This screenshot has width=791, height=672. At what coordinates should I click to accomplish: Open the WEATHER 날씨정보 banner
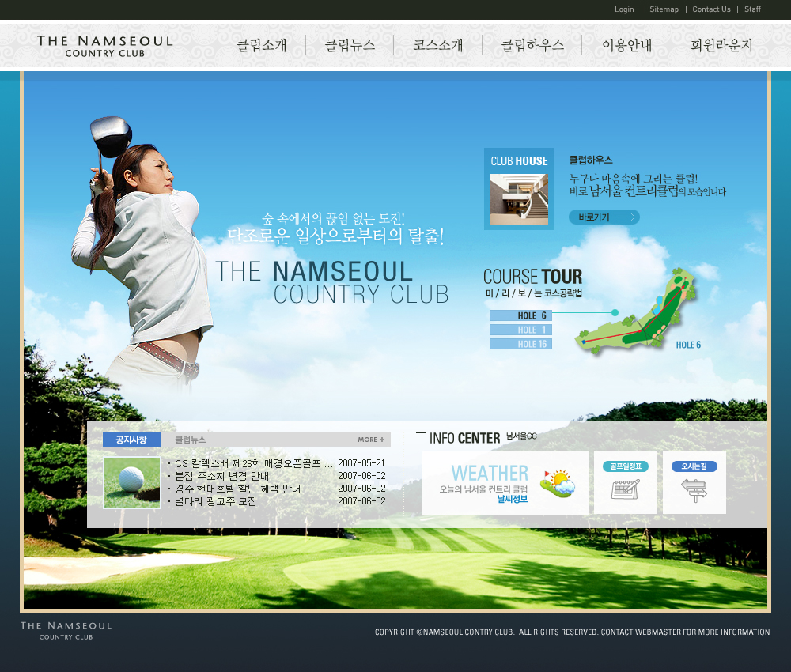click(x=505, y=483)
